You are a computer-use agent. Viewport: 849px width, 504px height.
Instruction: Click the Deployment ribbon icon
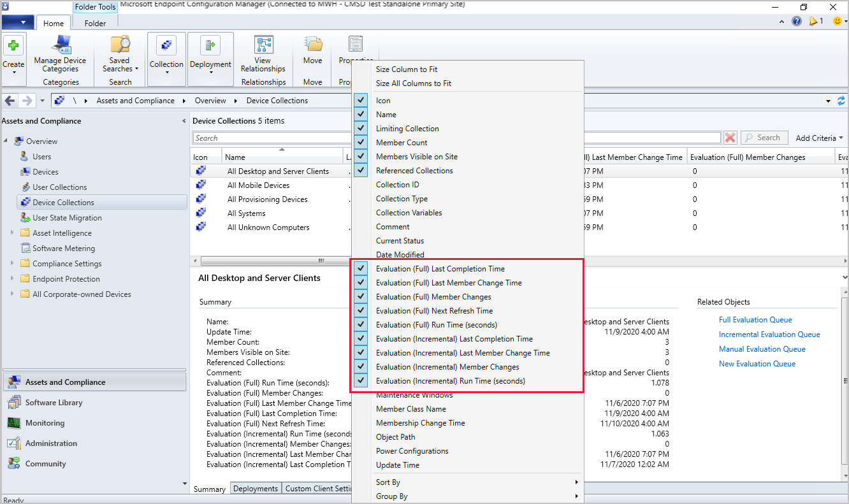point(210,46)
